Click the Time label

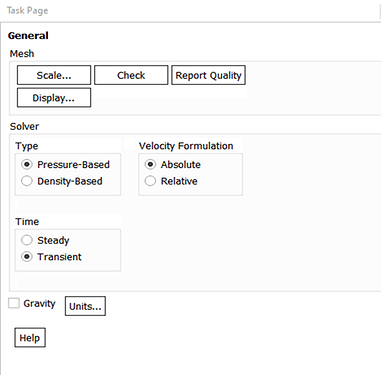[x=27, y=221]
